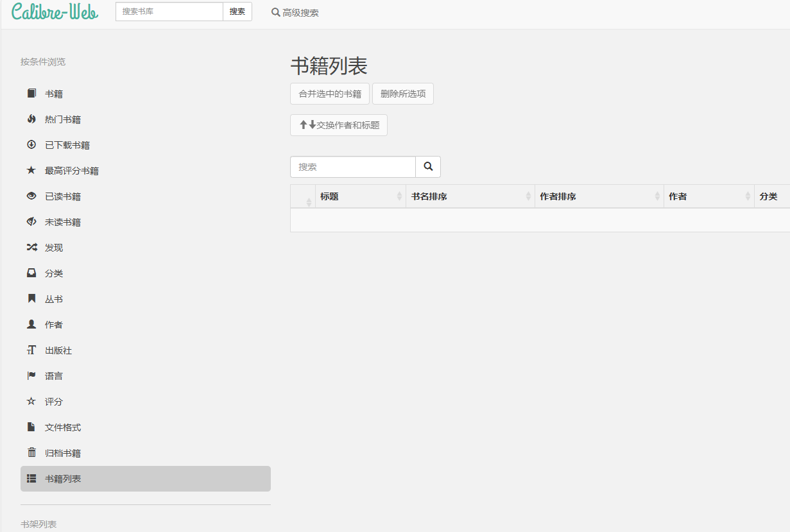The width and height of the screenshot is (790, 532).
Task: Click the empty star icon beside 评分
Action: (31, 402)
